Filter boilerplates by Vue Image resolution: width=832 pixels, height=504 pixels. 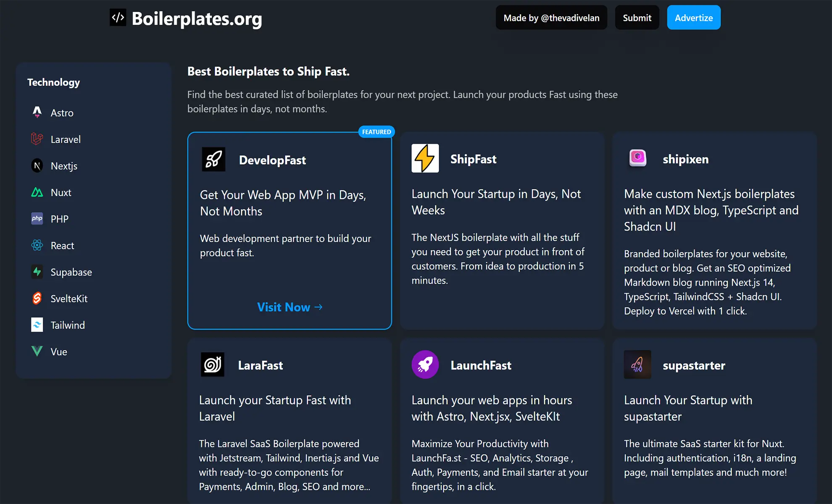(x=59, y=352)
